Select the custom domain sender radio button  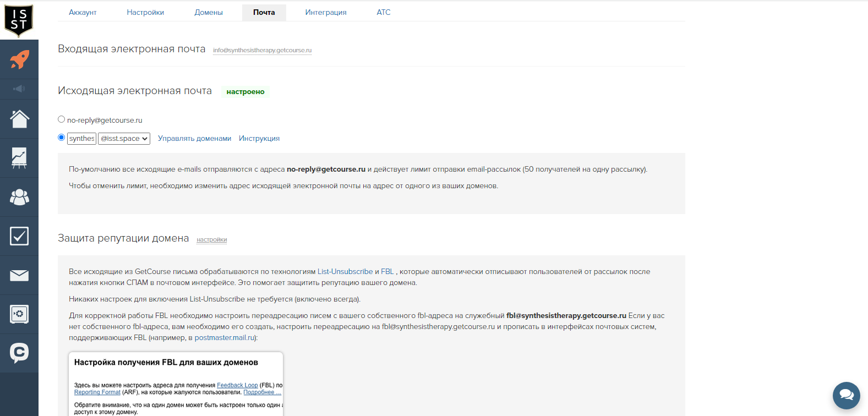[61, 138]
